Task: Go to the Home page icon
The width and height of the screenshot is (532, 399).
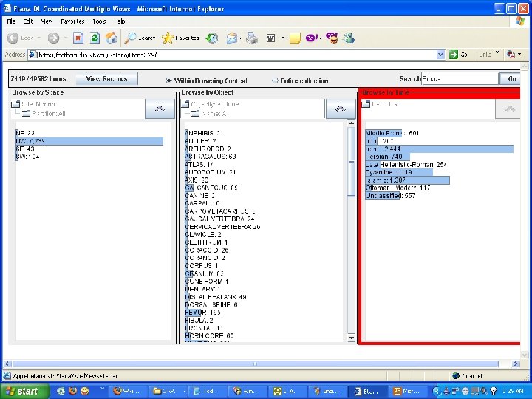Action: pos(111,38)
